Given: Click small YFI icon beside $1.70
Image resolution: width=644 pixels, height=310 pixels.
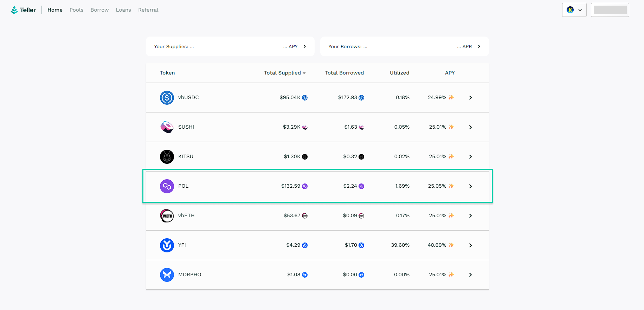Looking at the screenshot, I should pos(361,245).
